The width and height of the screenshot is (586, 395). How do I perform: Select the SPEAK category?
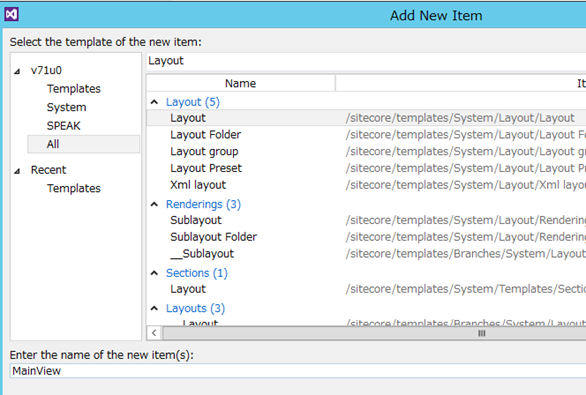pos(63,126)
